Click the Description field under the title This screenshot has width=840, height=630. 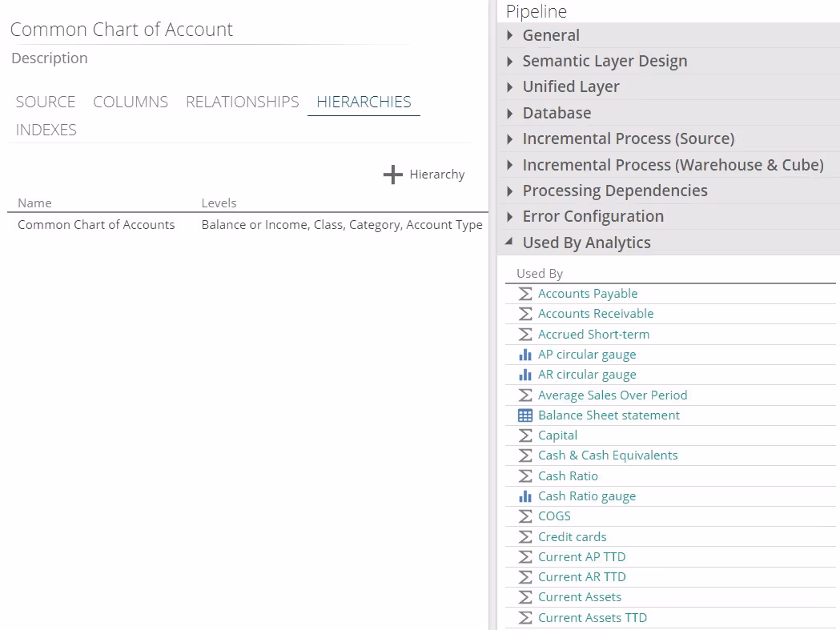coord(50,58)
